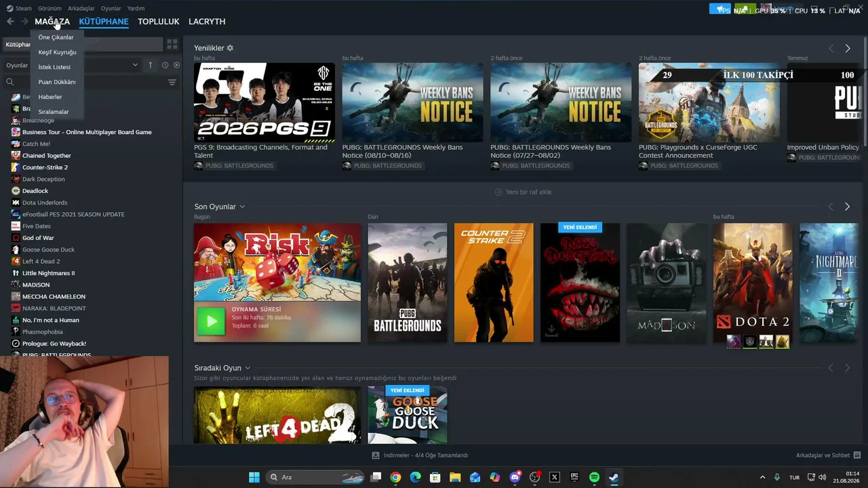Open Dota 2 cover in recent games

[753, 283]
